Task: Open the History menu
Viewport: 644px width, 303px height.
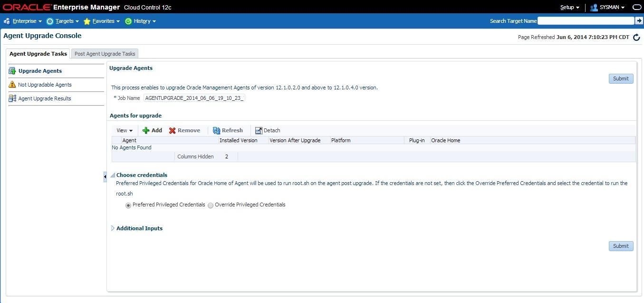Action: coord(145,21)
